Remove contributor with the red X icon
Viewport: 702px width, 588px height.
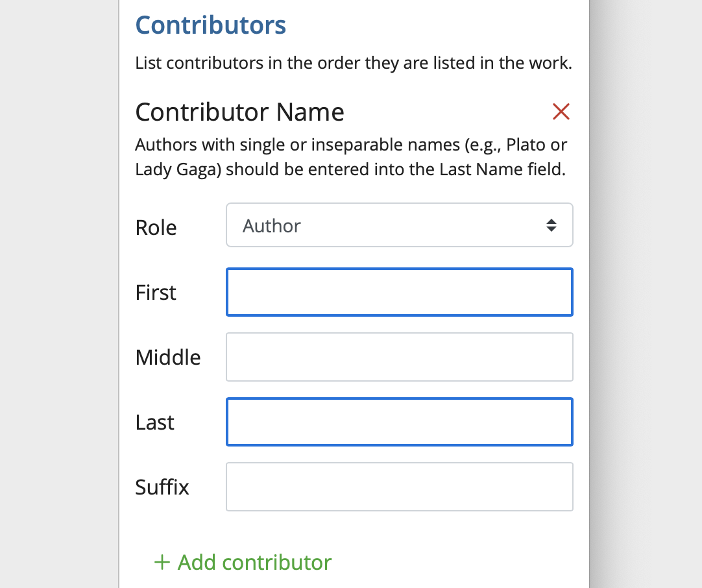coord(561,112)
